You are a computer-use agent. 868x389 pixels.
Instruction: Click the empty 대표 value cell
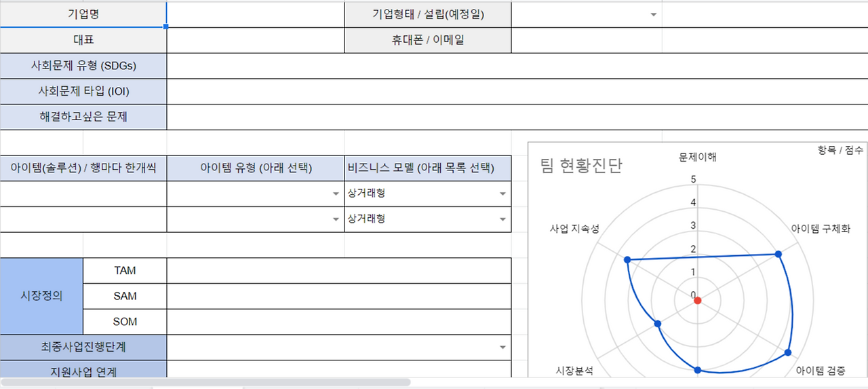click(256, 40)
